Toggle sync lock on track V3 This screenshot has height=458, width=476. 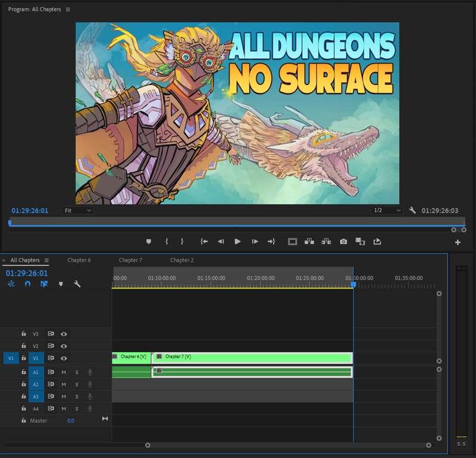[x=51, y=334]
